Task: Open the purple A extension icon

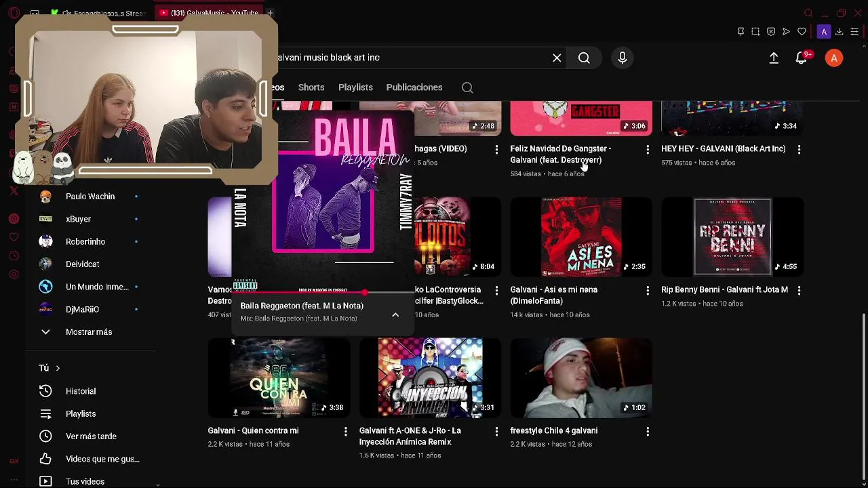Action: pyautogui.click(x=824, y=32)
